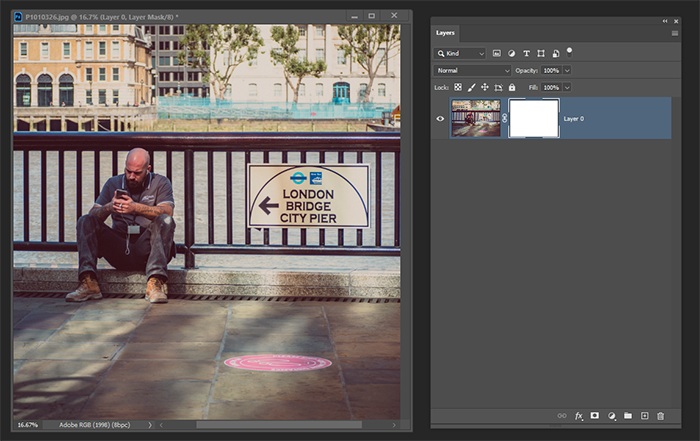Switch to the Layers tab
Viewport: 700px width, 441px height.
coord(445,33)
